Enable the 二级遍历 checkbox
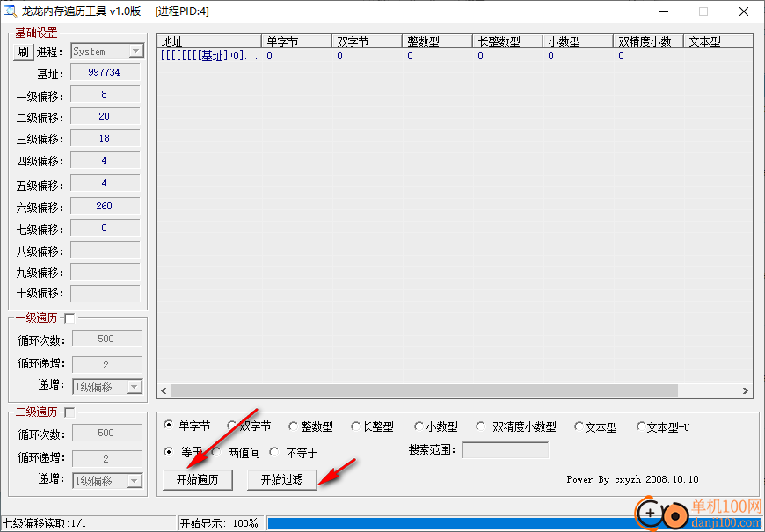 (x=69, y=413)
